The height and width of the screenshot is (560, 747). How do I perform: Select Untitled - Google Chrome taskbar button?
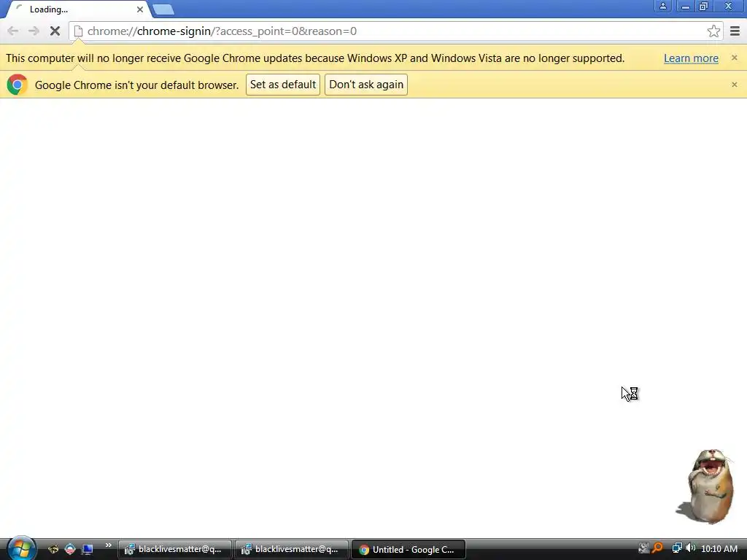coord(409,550)
